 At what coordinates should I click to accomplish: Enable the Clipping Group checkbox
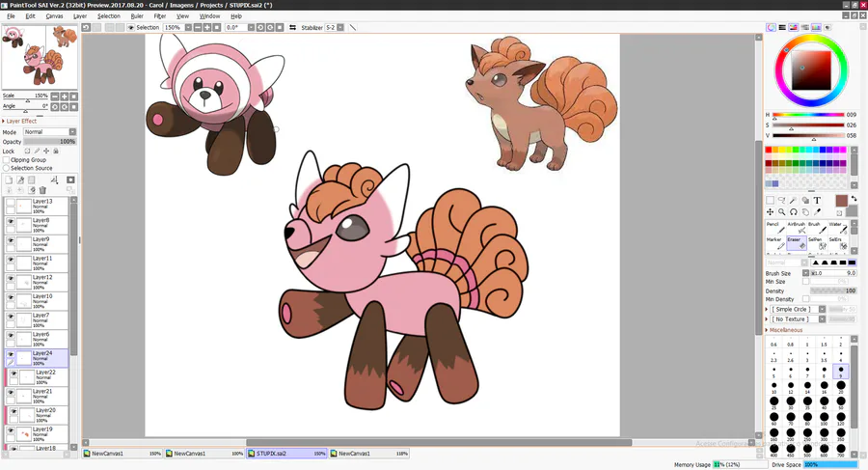pos(7,159)
